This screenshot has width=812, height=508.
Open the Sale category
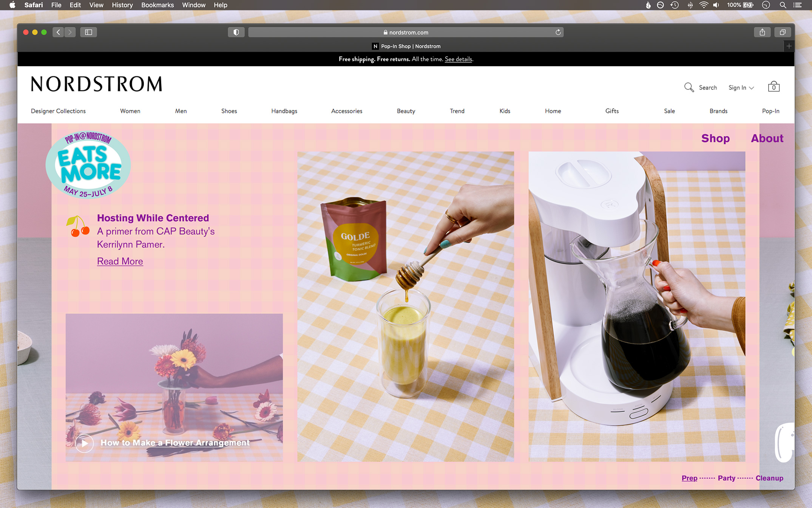[669, 111]
